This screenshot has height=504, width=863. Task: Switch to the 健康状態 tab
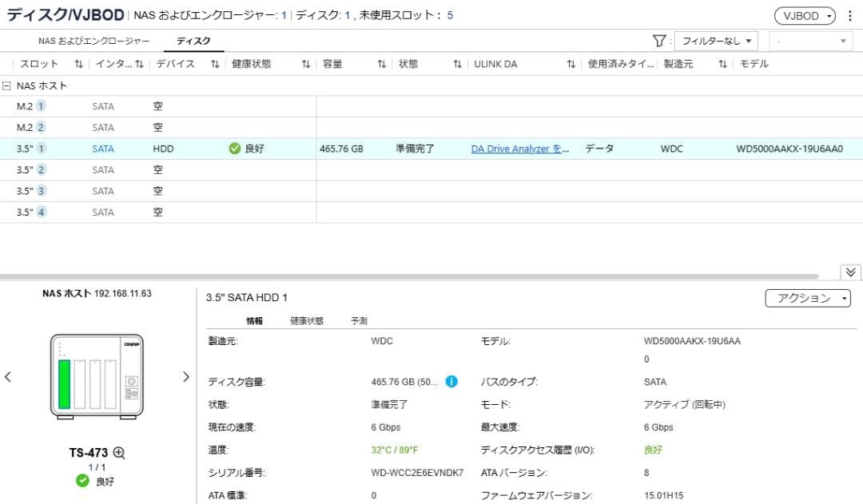coord(305,319)
